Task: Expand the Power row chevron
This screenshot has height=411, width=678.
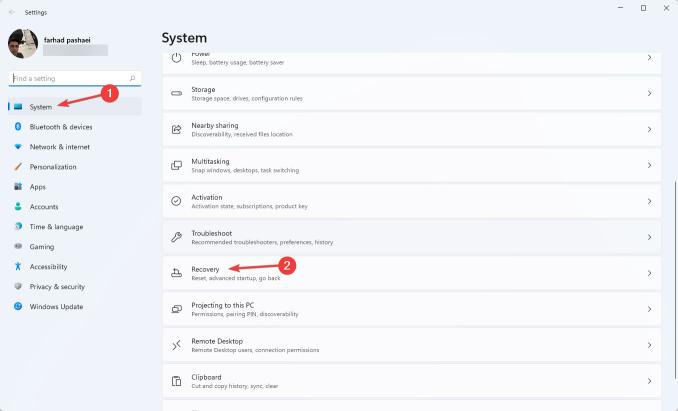Action: [649, 57]
